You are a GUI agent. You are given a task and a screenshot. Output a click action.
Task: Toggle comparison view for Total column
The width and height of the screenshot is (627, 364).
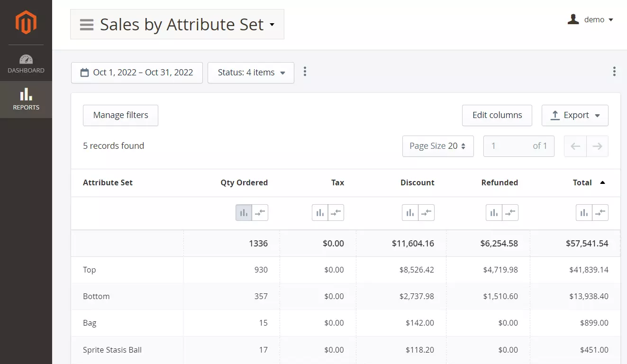tap(600, 213)
